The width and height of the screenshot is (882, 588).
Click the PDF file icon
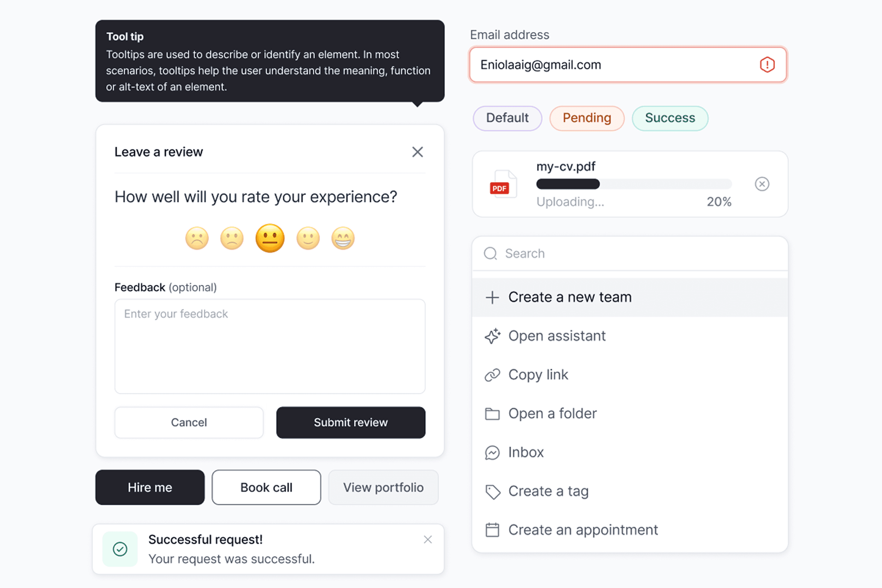click(x=503, y=184)
